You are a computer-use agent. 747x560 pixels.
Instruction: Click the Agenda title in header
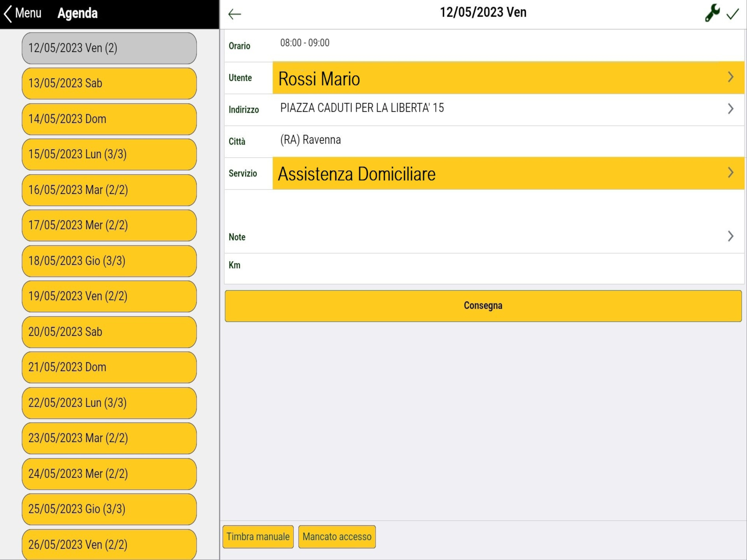77,13
